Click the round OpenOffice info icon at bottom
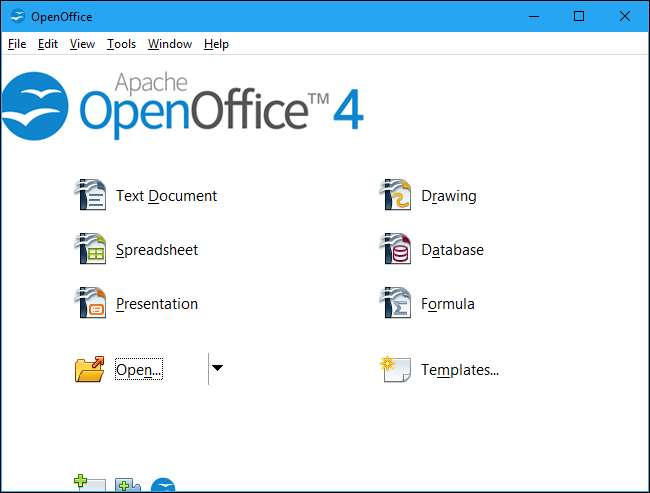 (163, 485)
